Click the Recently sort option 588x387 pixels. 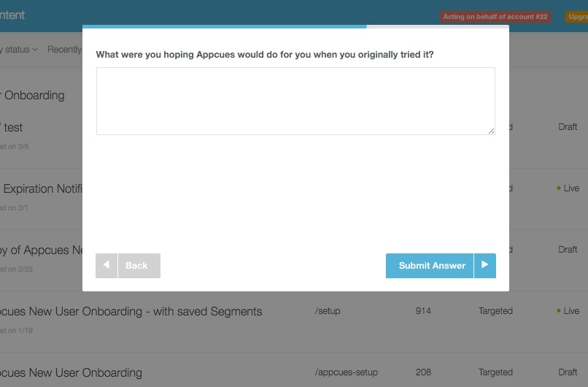[x=64, y=50]
